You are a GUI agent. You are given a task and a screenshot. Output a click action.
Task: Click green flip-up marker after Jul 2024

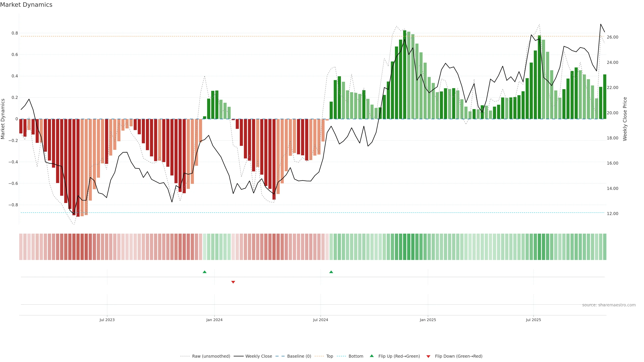click(331, 272)
